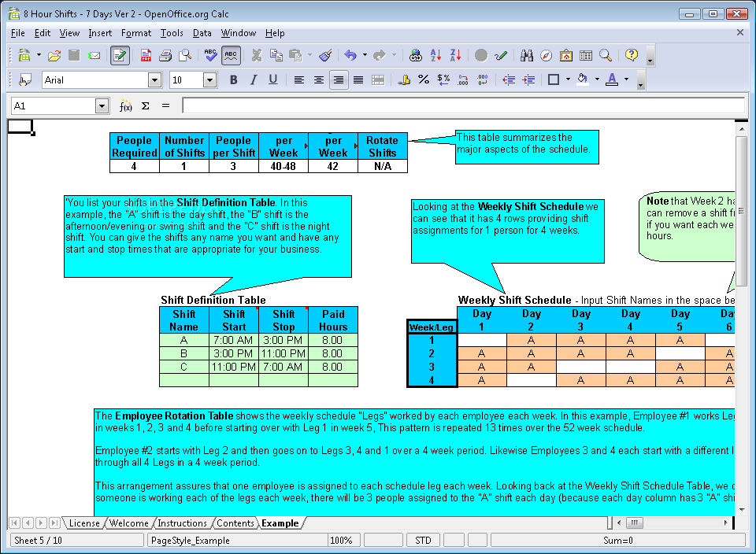Viewport: 756px width, 554px height.
Task: Switch to the Contents sheet tab
Action: click(x=235, y=523)
